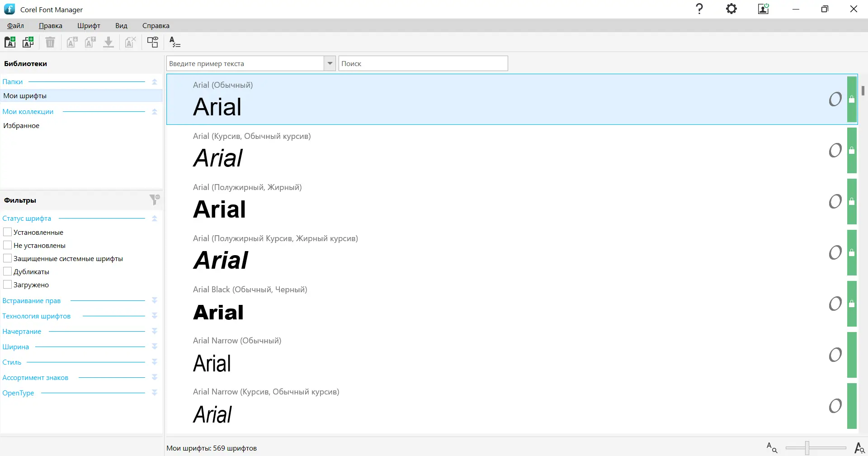This screenshot has height=456, width=868.
Task: Open Help via the question mark icon
Action: click(x=699, y=9)
